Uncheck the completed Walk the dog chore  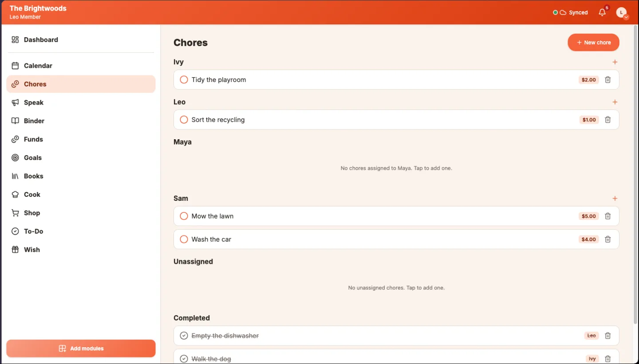[x=184, y=359]
